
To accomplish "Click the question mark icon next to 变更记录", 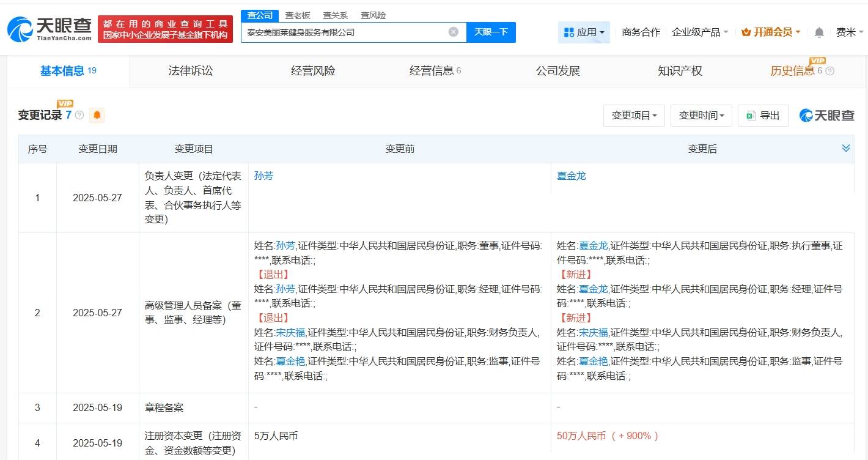I will (x=79, y=114).
